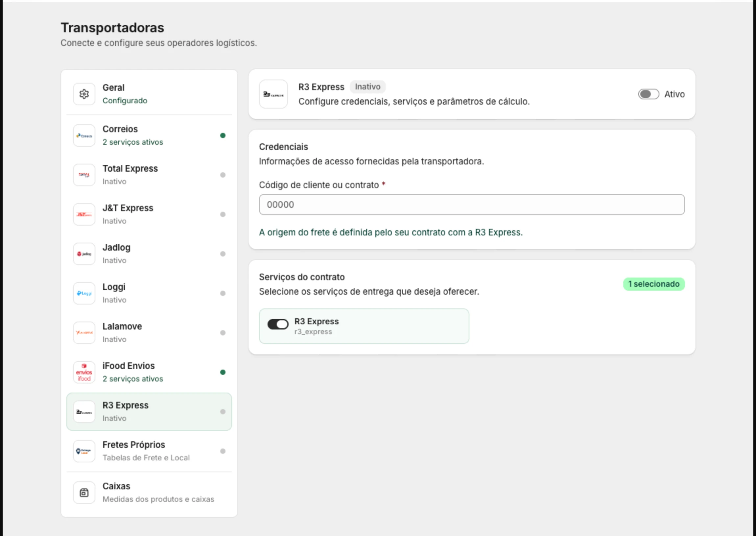This screenshot has width=756, height=536.
Task: Click the R3 Express service card
Action: pyautogui.click(x=364, y=326)
